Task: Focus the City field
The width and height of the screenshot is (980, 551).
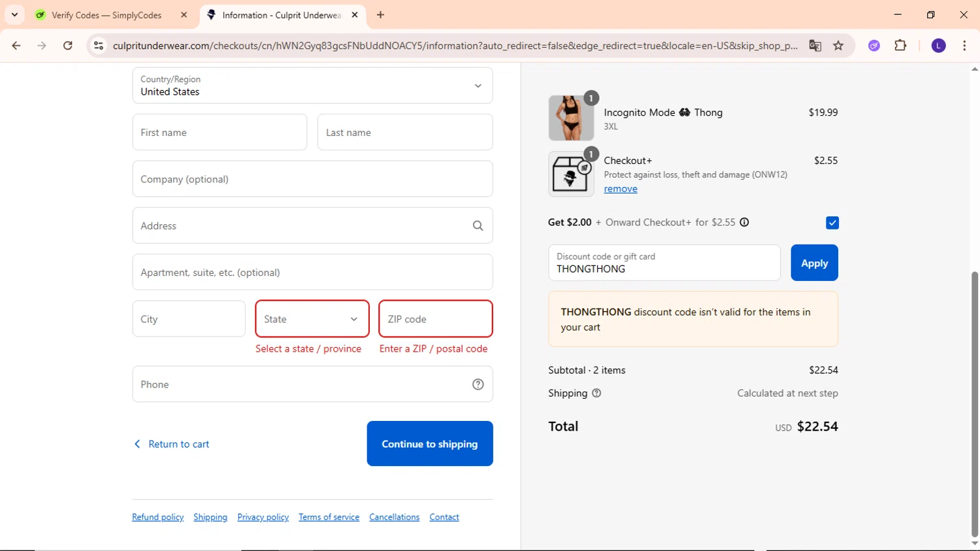Action: [189, 319]
